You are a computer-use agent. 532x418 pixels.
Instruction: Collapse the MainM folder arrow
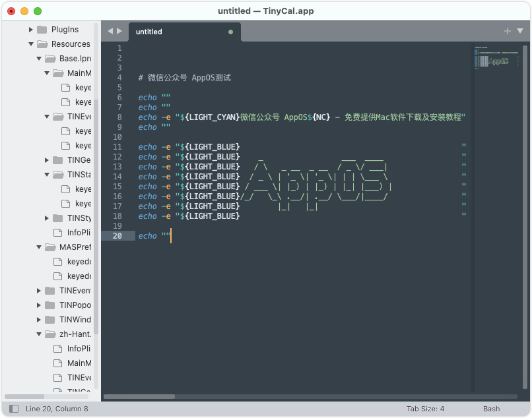tap(47, 73)
